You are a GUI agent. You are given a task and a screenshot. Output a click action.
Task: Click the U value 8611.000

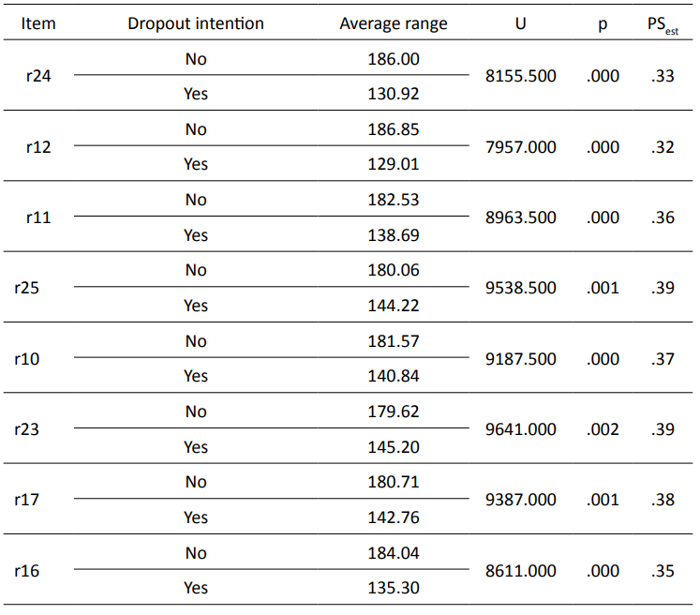(521, 571)
